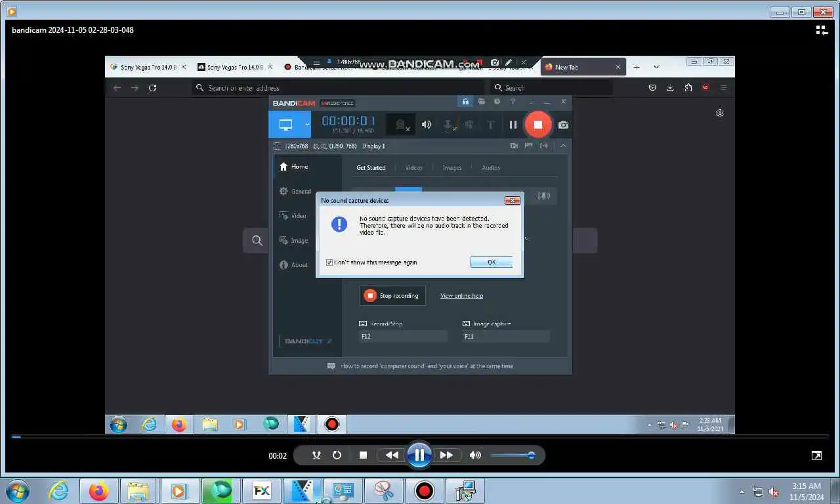Click the media player seek bar
Image resolution: width=840 pixels, height=504 pixels.
(x=420, y=436)
